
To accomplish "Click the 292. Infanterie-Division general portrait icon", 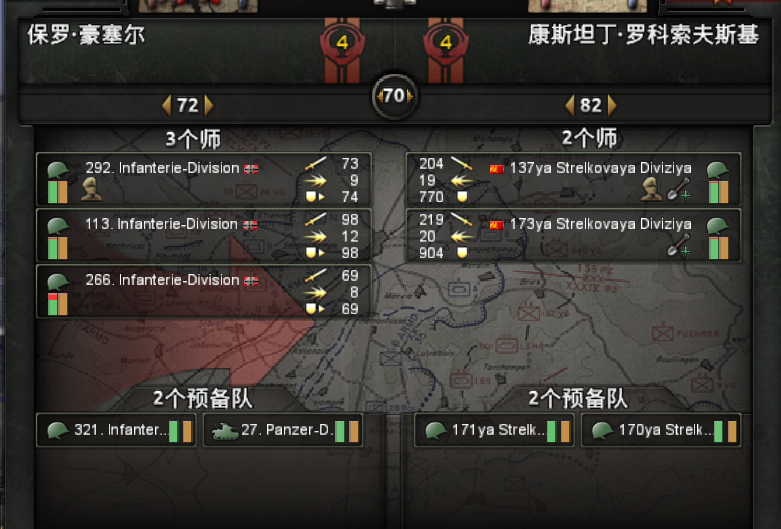I will click(92, 189).
